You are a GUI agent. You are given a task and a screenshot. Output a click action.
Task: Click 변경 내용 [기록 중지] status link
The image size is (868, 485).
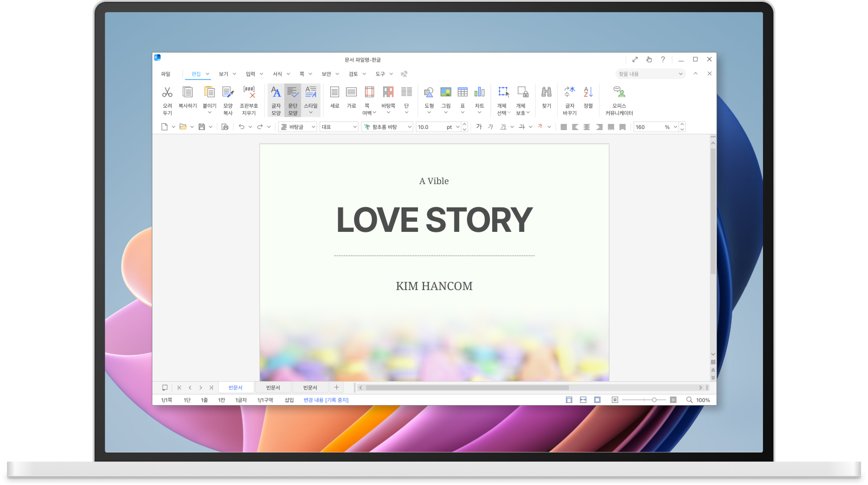click(x=326, y=400)
